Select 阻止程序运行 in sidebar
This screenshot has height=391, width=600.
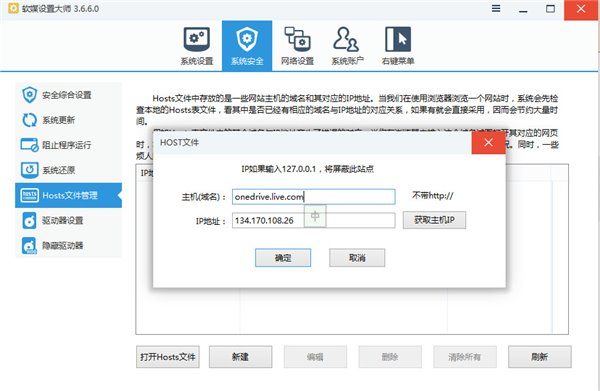tap(68, 145)
